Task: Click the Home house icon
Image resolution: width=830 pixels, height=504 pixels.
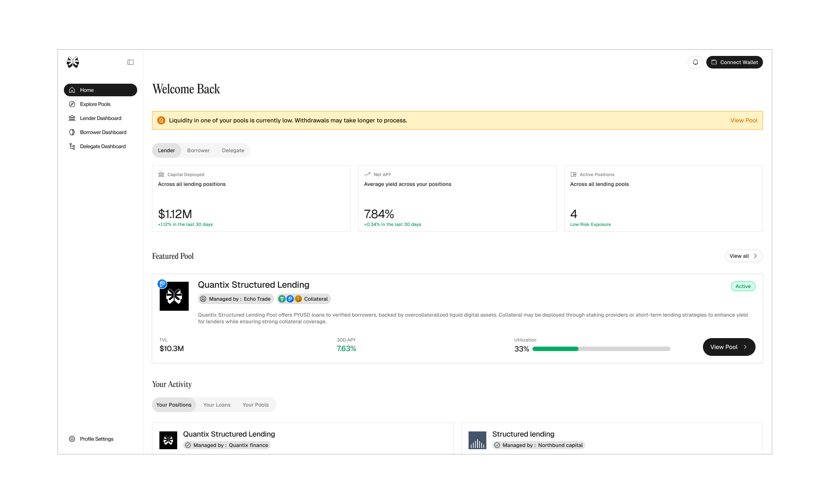Action: pos(72,90)
